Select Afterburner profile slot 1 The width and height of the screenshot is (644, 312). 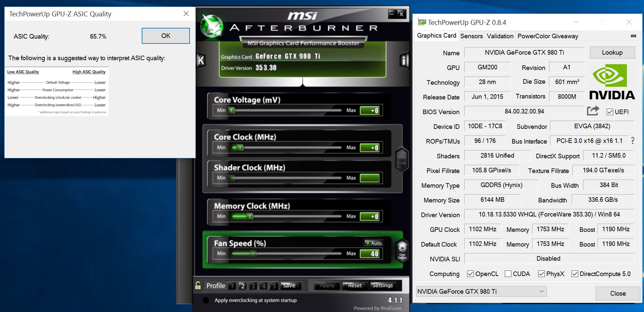(x=232, y=286)
